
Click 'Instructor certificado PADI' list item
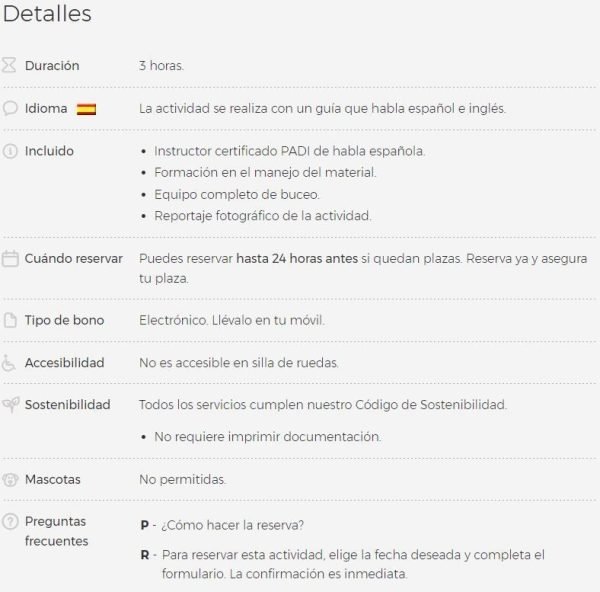click(290, 151)
